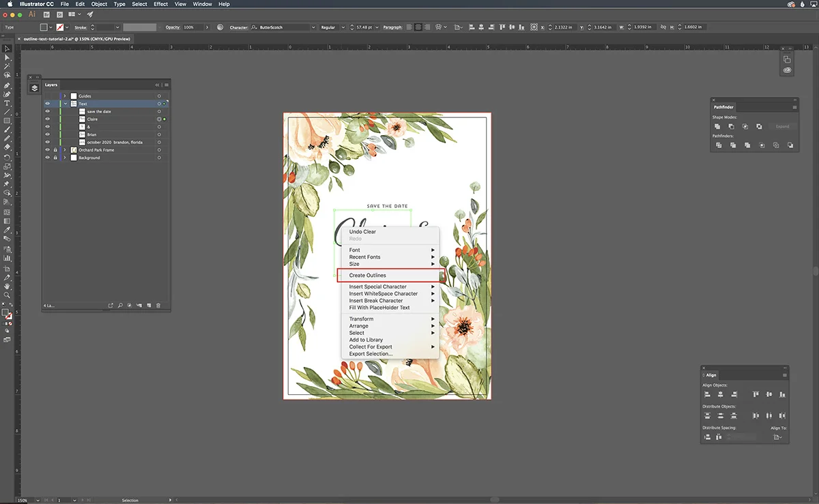Collapse the Text layer group
Viewport: 819px width, 504px height.
tap(65, 104)
